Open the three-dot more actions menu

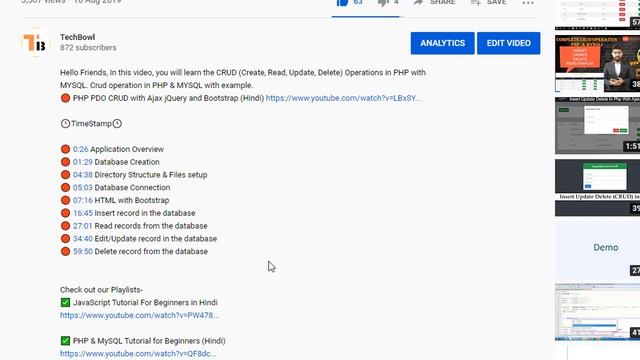click(528, 3)
